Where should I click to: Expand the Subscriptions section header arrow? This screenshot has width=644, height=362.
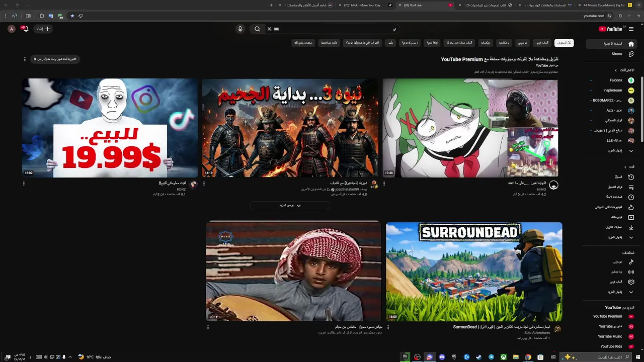click(x=615, y=70)
